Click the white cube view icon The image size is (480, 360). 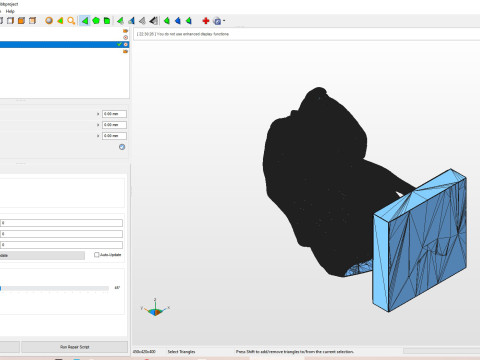click(x=10, y=21)
